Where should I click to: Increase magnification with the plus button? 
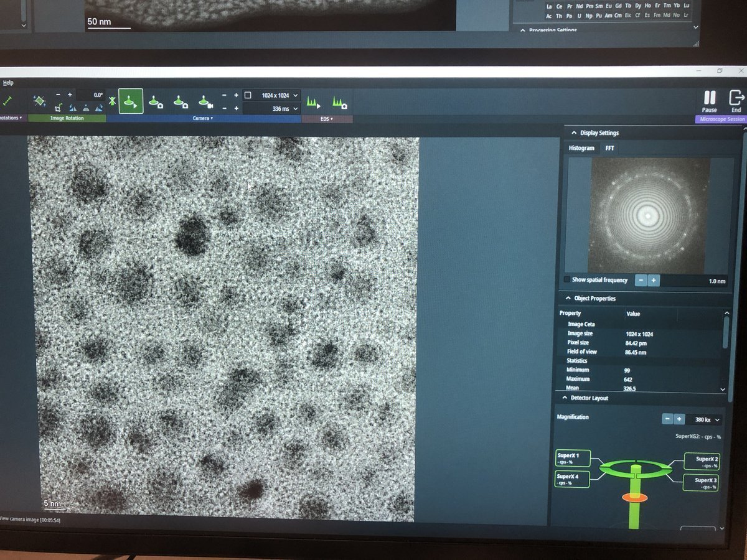coord(679,419)
